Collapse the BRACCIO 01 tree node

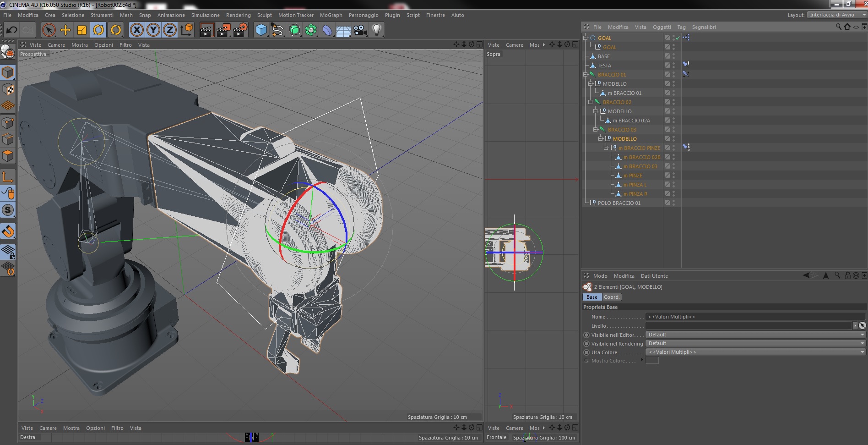click(586, 75)
